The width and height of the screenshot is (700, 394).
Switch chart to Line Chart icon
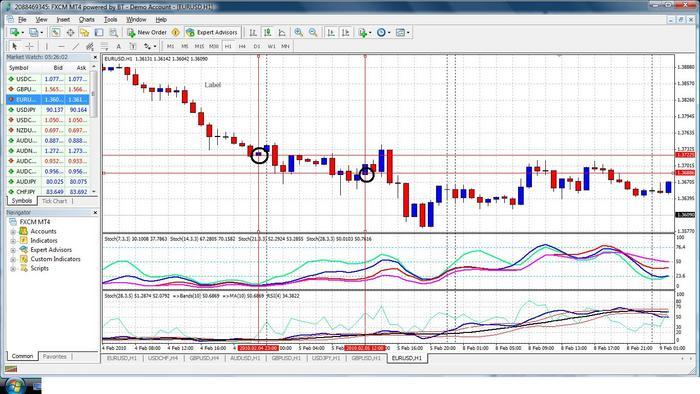tap(282, 32)
